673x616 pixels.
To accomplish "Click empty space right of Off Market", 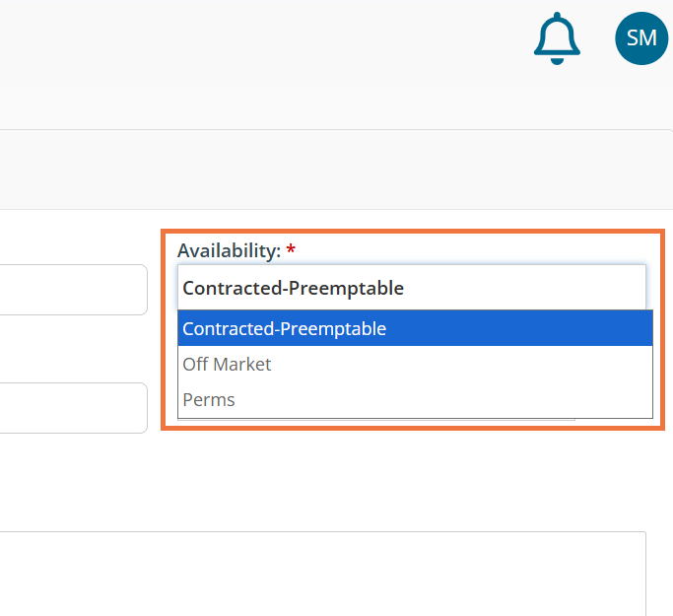I will pyautogui.click(x=493, y=364).
